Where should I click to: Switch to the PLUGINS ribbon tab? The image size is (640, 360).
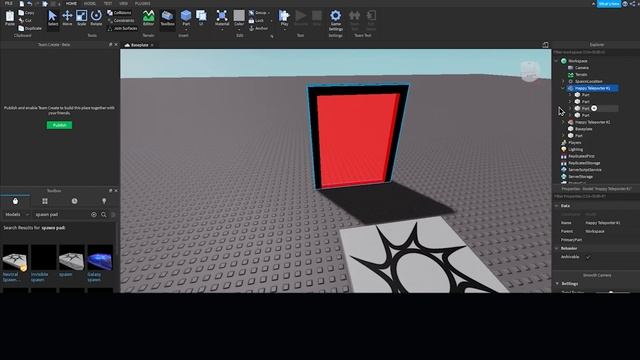142,3
